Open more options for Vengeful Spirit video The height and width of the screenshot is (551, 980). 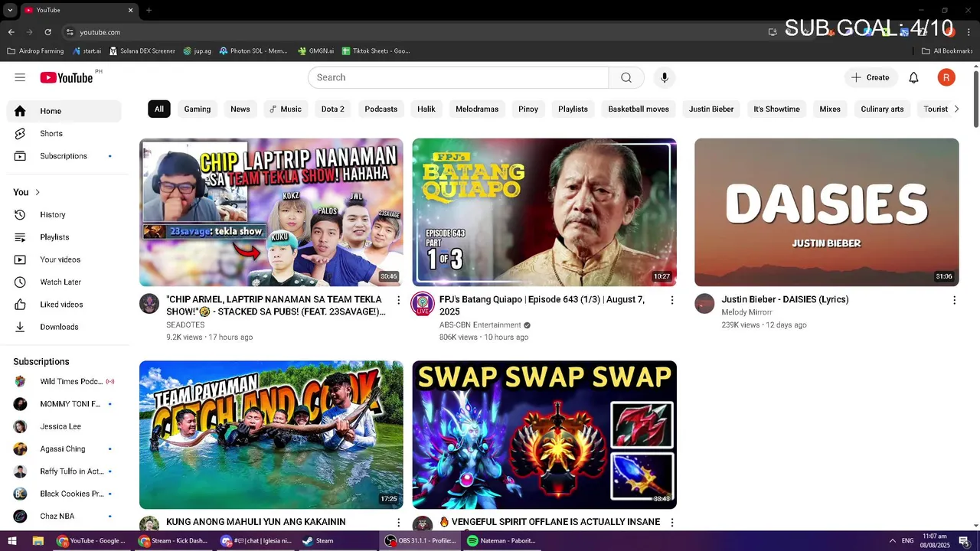(x=672, y=522)
